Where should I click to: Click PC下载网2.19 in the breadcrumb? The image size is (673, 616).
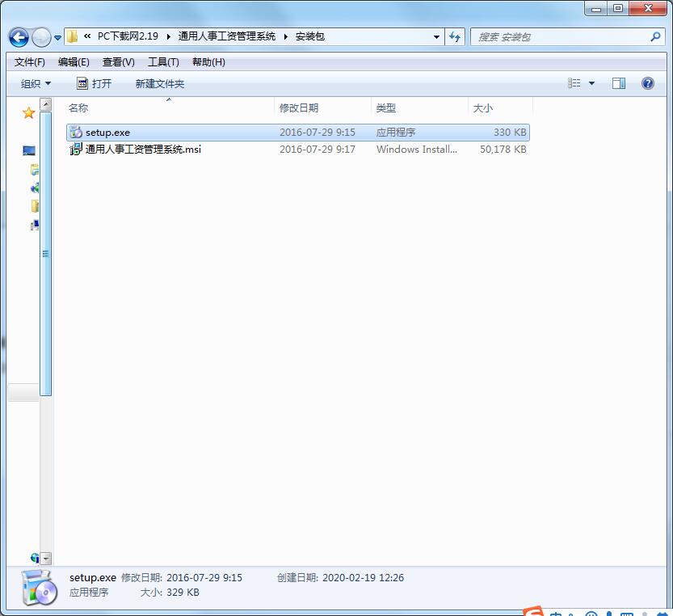pos(128,36)
